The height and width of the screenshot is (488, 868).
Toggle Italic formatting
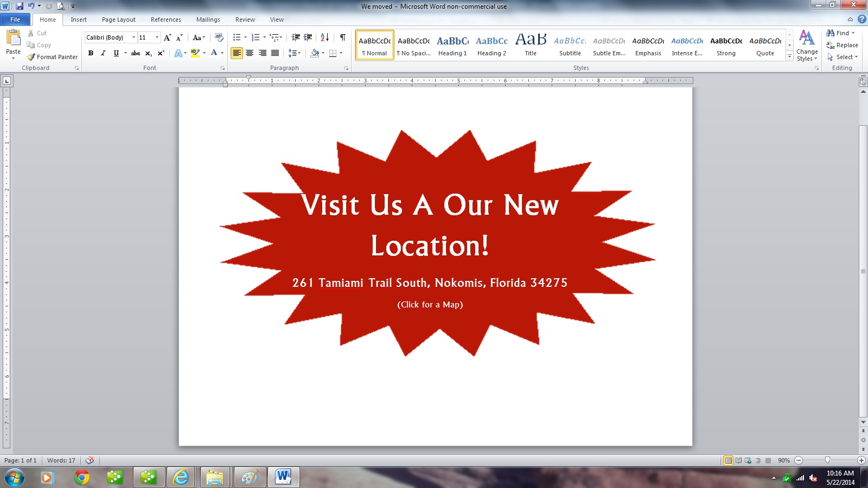click(103, 53)
